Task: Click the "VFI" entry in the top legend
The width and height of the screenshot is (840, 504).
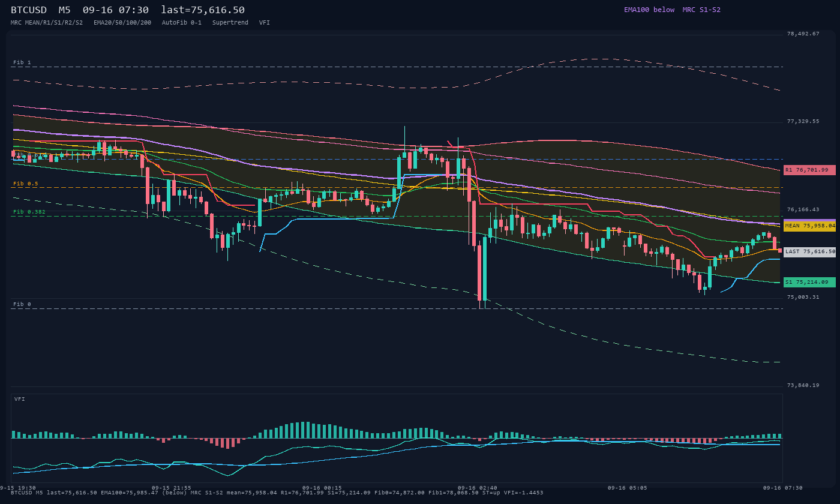Action: click(265, 22)
